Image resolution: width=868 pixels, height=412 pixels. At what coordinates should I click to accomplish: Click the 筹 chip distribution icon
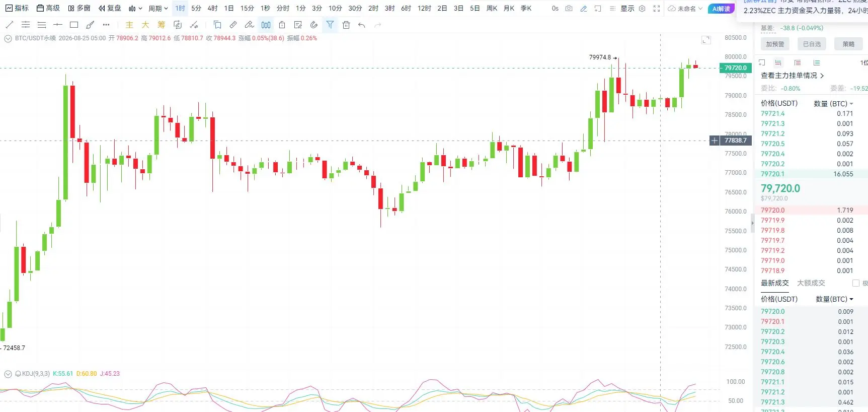pyautogui.click(x=161, y=25)
